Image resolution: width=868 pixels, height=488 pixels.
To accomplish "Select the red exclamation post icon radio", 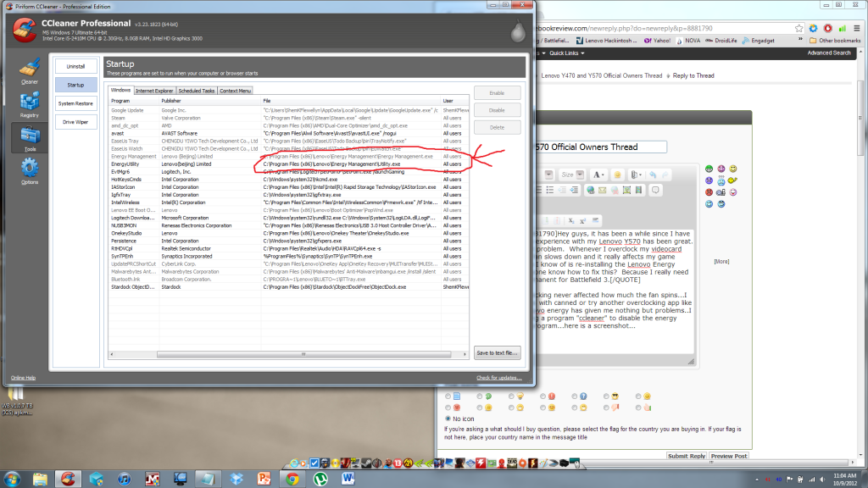I will 543,396.
